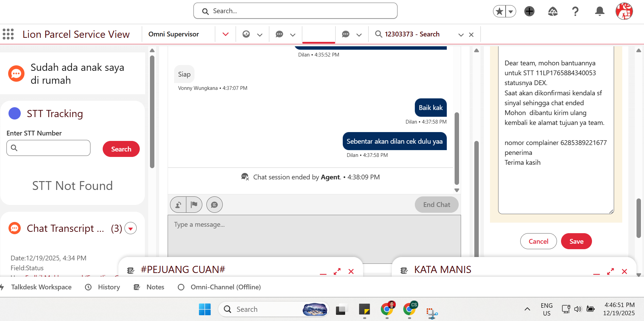The height and width of the screenshot is (321, 644).
Task: Open the workspace tab with the gauge icon
Action: pos(246,34)
